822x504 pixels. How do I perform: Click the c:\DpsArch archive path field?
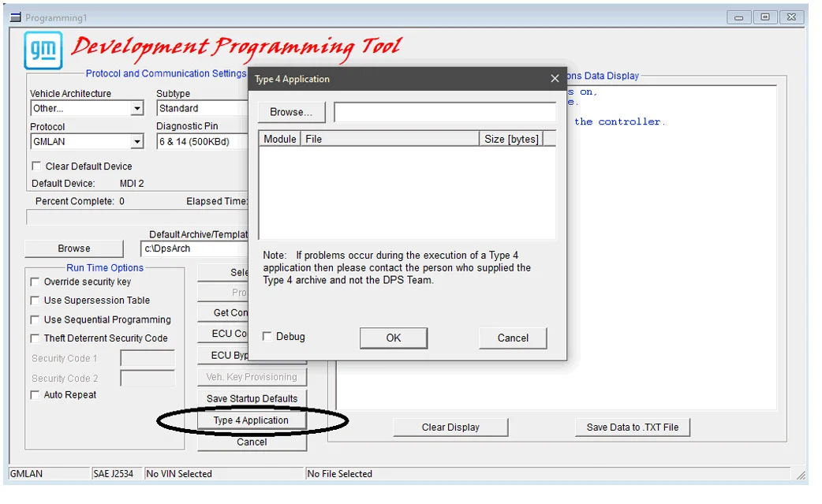click(195, 248)
